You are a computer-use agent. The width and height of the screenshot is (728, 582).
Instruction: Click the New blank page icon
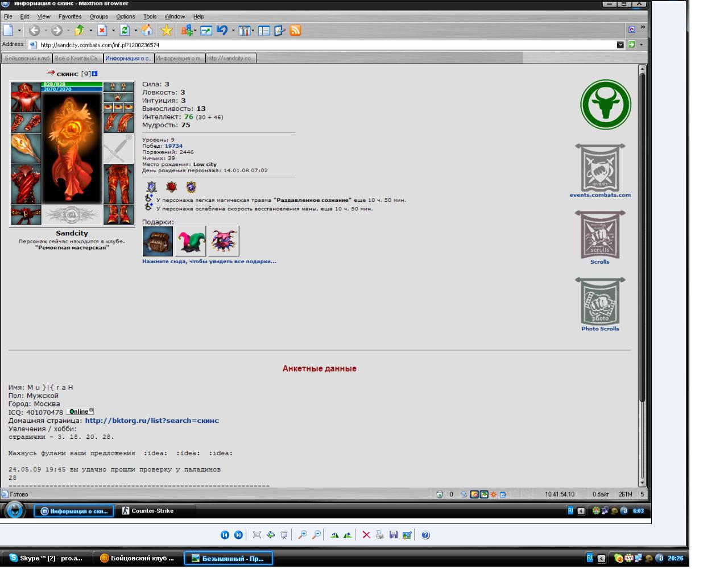click(8, 30)
